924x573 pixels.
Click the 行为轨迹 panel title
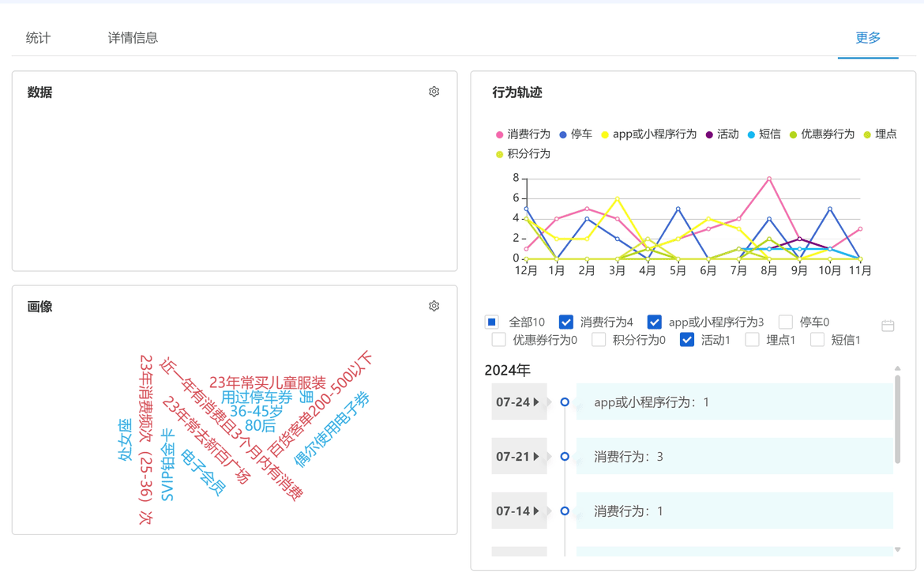(516, 92)
